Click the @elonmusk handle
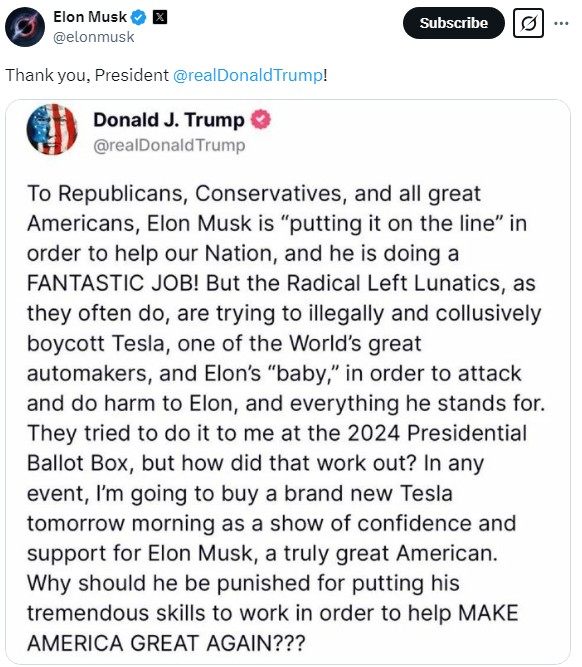This screenshot has width=582, height=667. [94, 37]
